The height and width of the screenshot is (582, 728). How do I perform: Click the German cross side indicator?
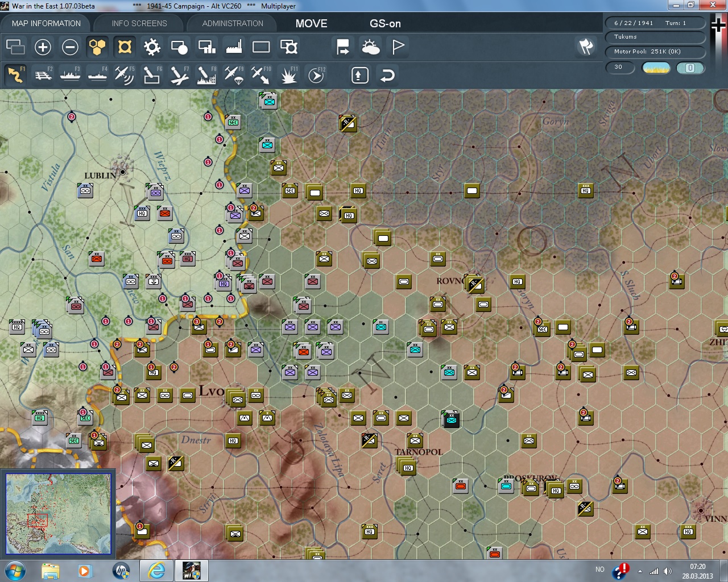[718, 26]
